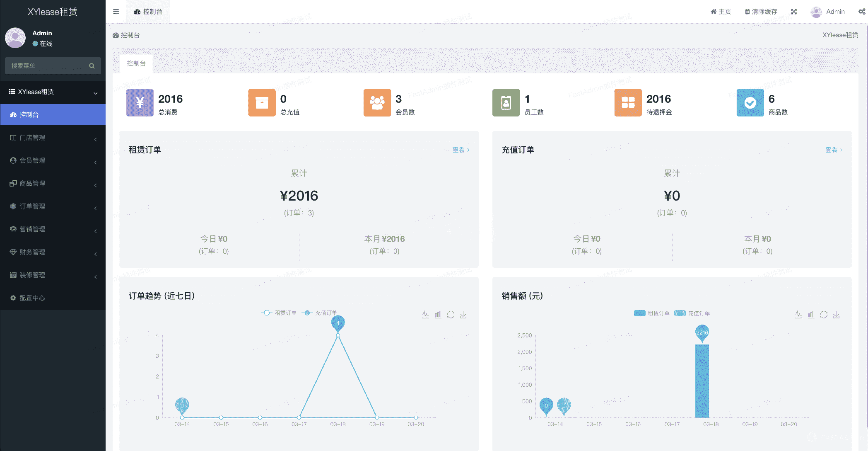Toggle 充值订单 legend in 销售额 chart
The image size is (868, 451).
tap(692, 313)
